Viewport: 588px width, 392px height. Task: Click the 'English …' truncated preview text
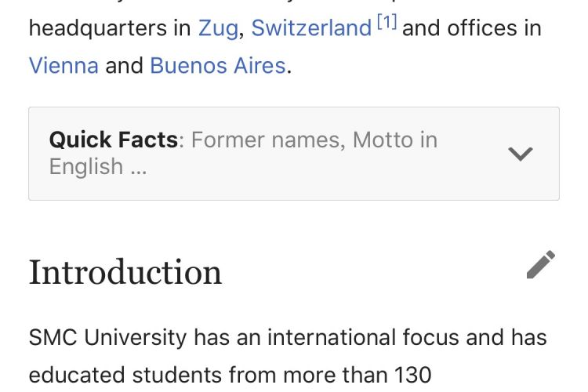(x=98, y=166)
